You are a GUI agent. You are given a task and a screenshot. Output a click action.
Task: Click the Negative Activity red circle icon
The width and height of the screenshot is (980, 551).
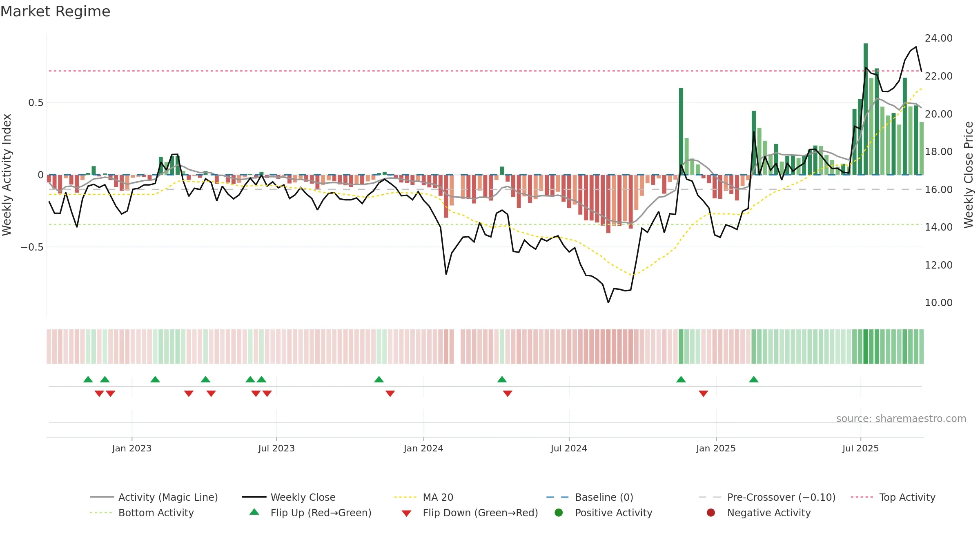click(711, 513)
